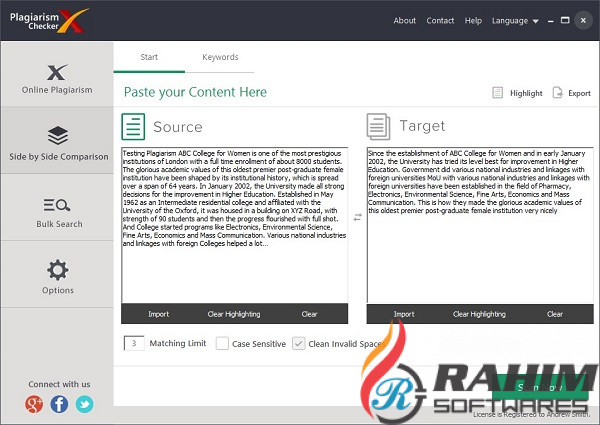The width and height of the screenshot is (600, 425).
Task: Switch to the Keywords tab
Action: coord(220,57)
